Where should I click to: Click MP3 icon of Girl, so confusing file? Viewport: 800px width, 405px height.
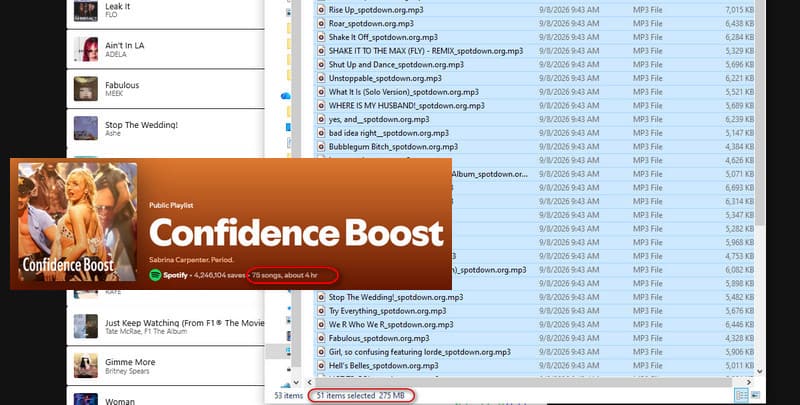point(321,352)
